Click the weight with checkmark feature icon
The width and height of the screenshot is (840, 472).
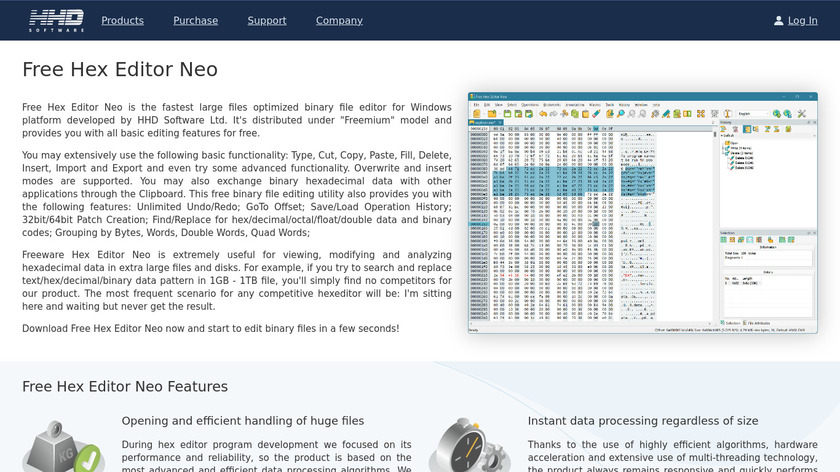point(63,446)
